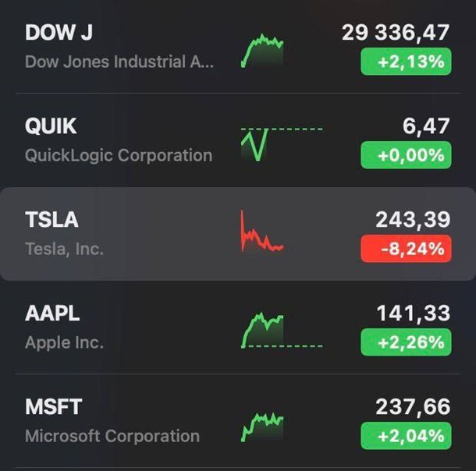This screenshot has height=471, width=476.
Task: Click the Dow Jones Industrial company name
Action: pos(119,62)
